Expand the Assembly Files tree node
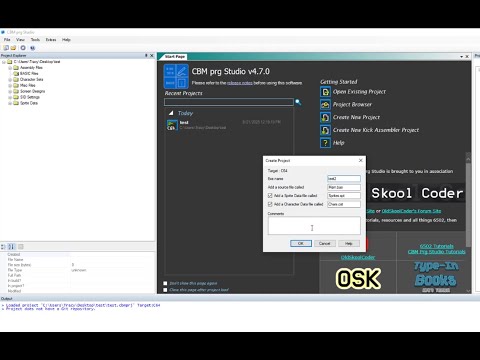 10,68
